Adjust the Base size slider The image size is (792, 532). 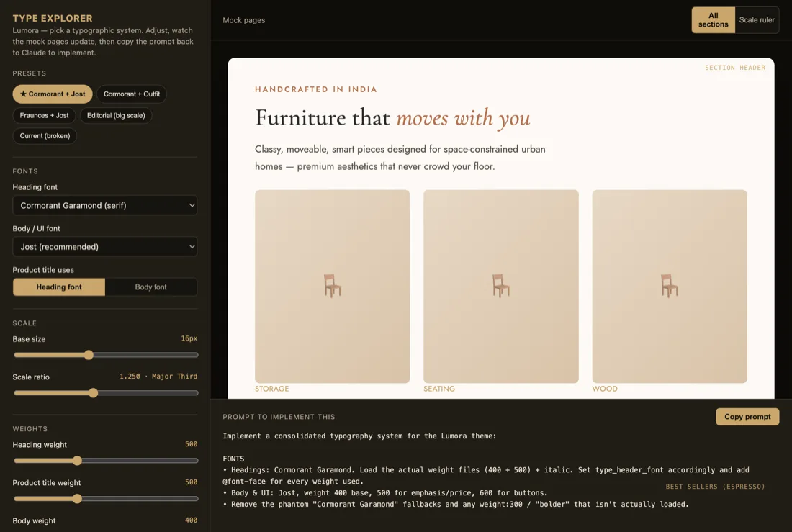pos(106,355)
